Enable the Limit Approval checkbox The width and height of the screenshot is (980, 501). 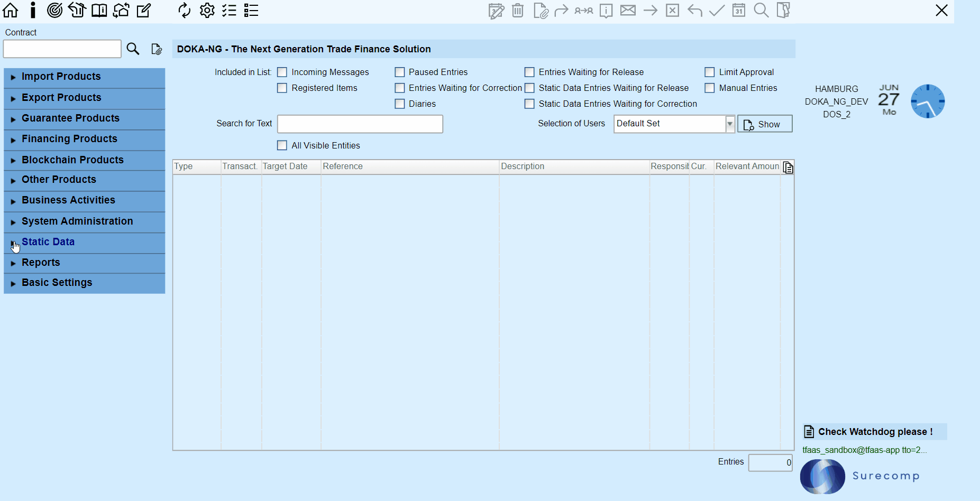click(x=710, y=72)
